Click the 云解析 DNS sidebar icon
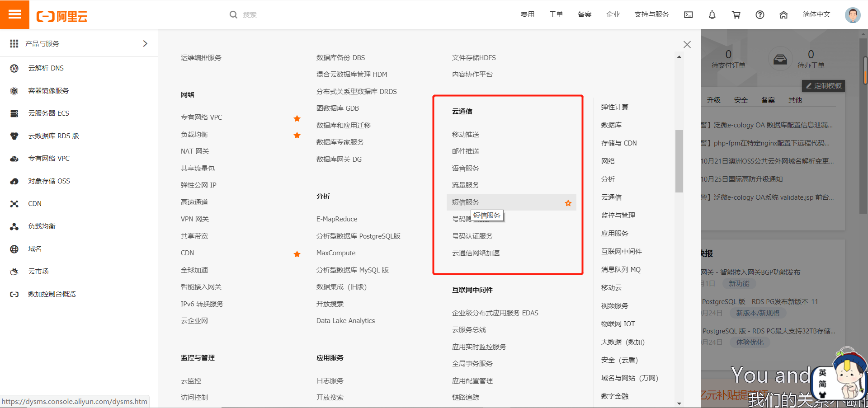 pos(14,68)
